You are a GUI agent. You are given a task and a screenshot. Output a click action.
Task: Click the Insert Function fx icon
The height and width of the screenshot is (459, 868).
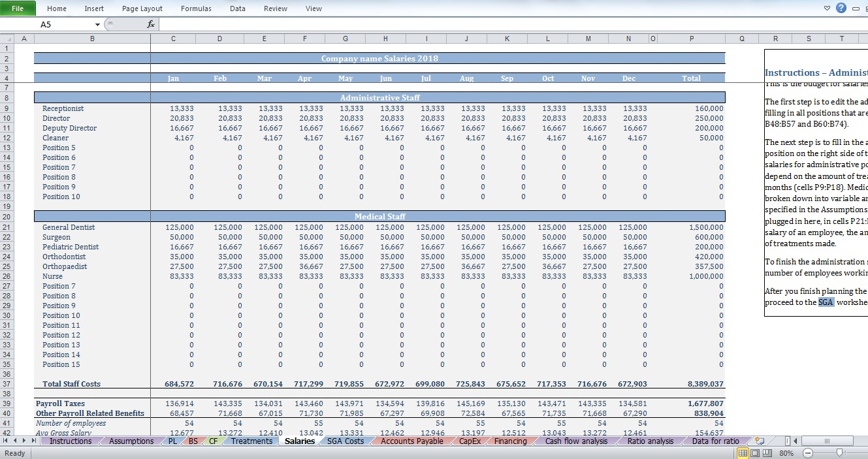point(151,24)
